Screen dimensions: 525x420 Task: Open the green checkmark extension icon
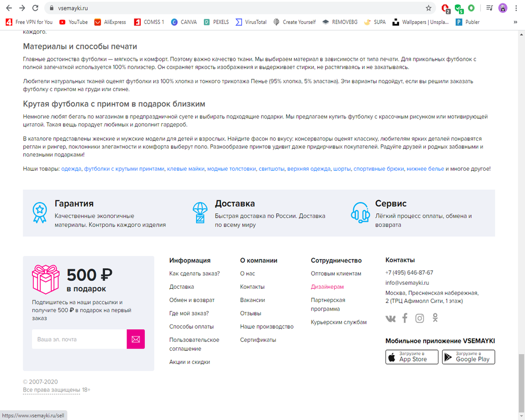click(x=459, y=8)
